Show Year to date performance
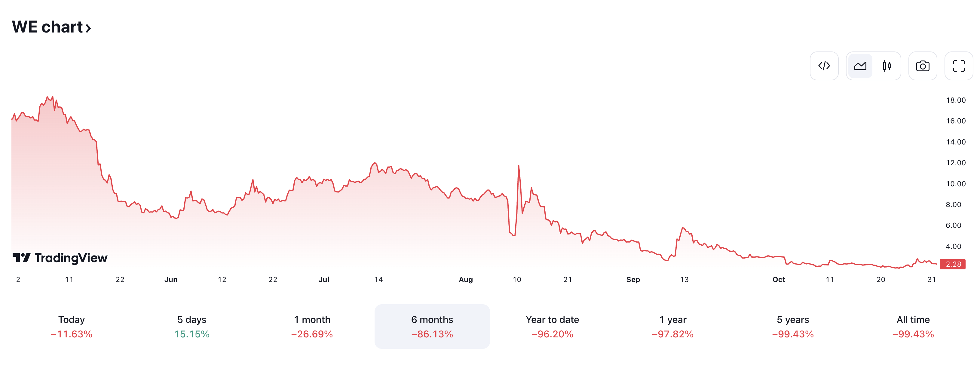This screenshot has width=980, height=372. [x=553, y=326]
